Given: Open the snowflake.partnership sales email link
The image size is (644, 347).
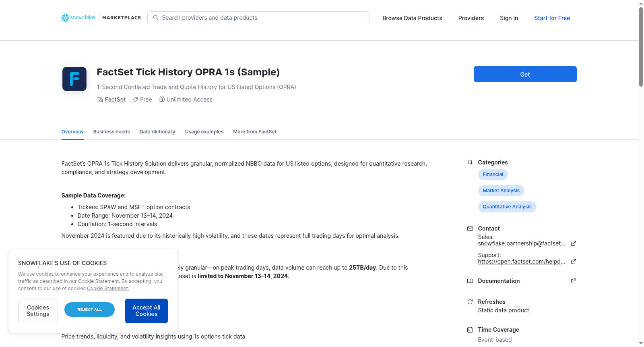Looking at the screenshot, I should [522, 243].
